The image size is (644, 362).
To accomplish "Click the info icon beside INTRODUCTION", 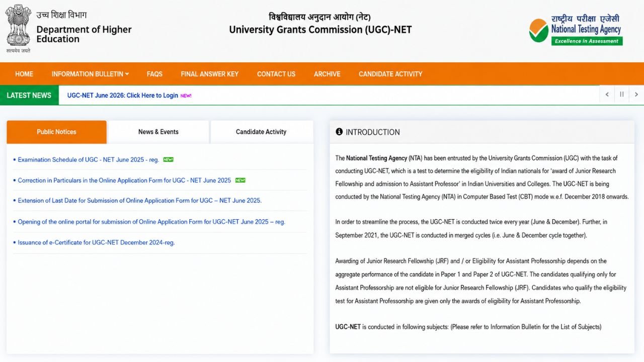I will 339,132.
